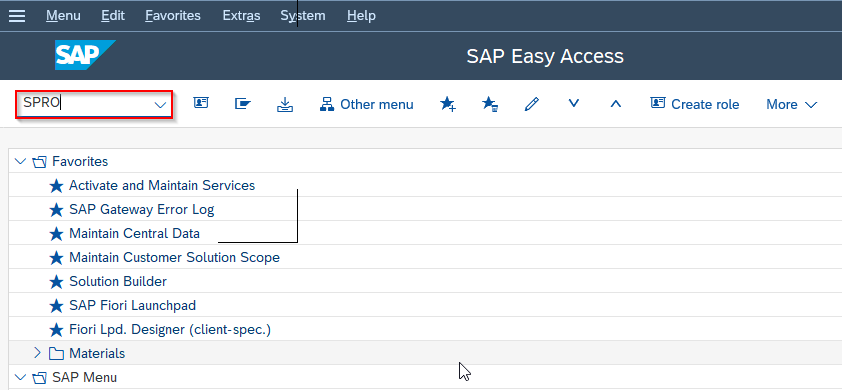Click star icon beside Maintain Central Data

coord(56,234)
